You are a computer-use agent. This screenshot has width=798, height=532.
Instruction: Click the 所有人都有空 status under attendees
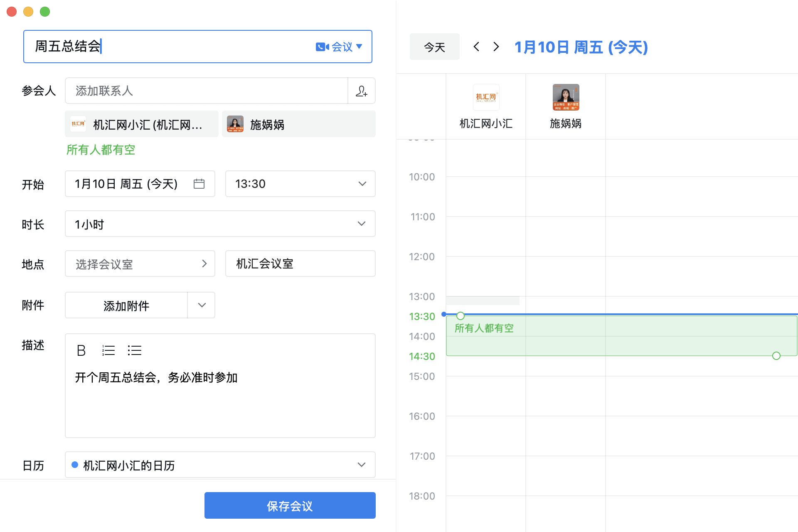[x=101, y=150]
